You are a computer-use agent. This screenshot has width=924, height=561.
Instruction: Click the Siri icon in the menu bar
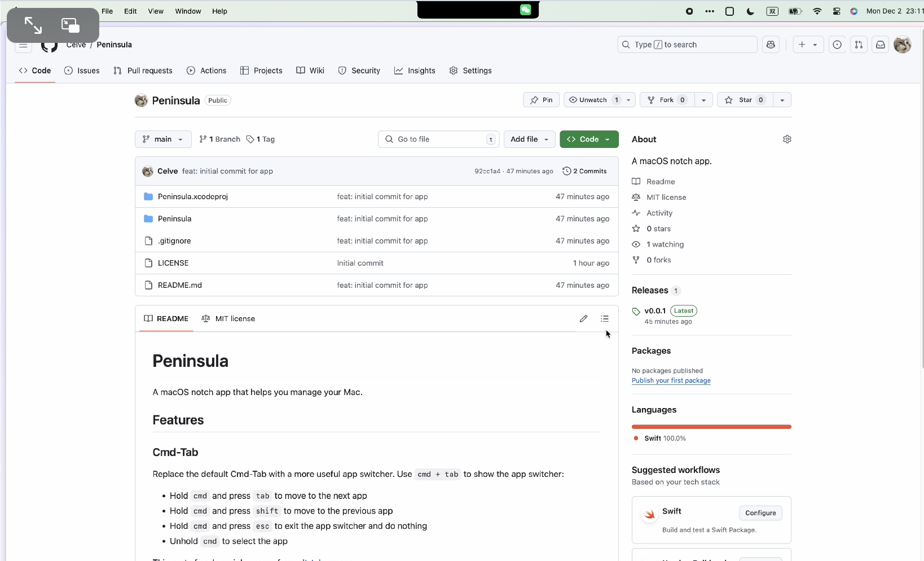pyautogui.click(x=854, y=11)
